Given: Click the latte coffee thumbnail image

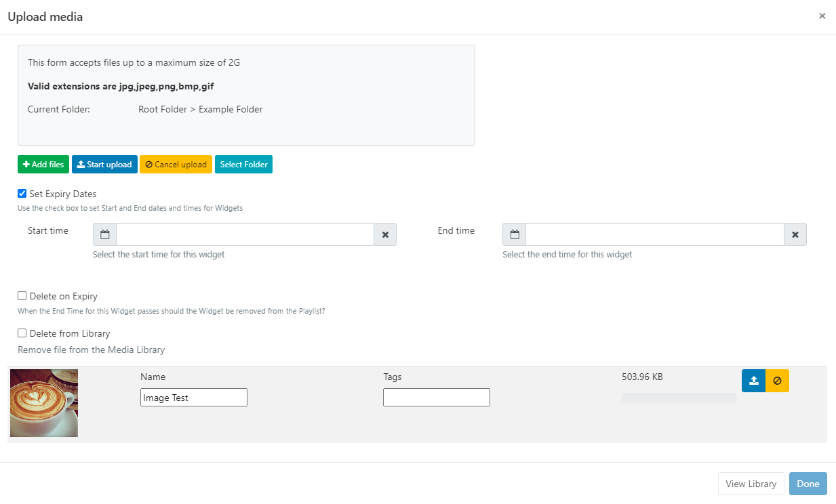Looking at the screenshot, I should tap(44, 403).
